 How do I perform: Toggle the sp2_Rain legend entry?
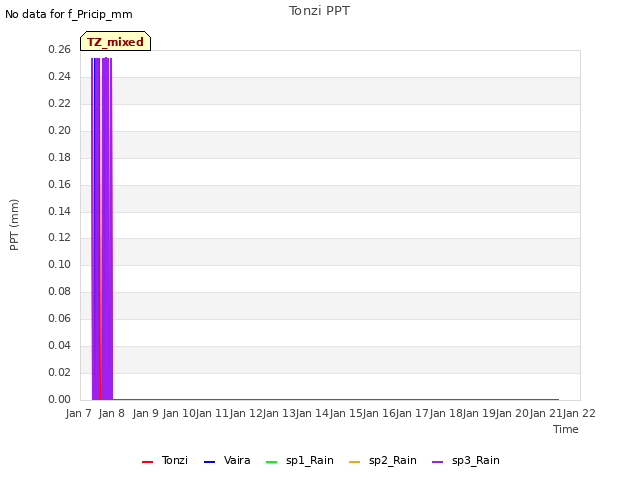click(x=383, y=460)
